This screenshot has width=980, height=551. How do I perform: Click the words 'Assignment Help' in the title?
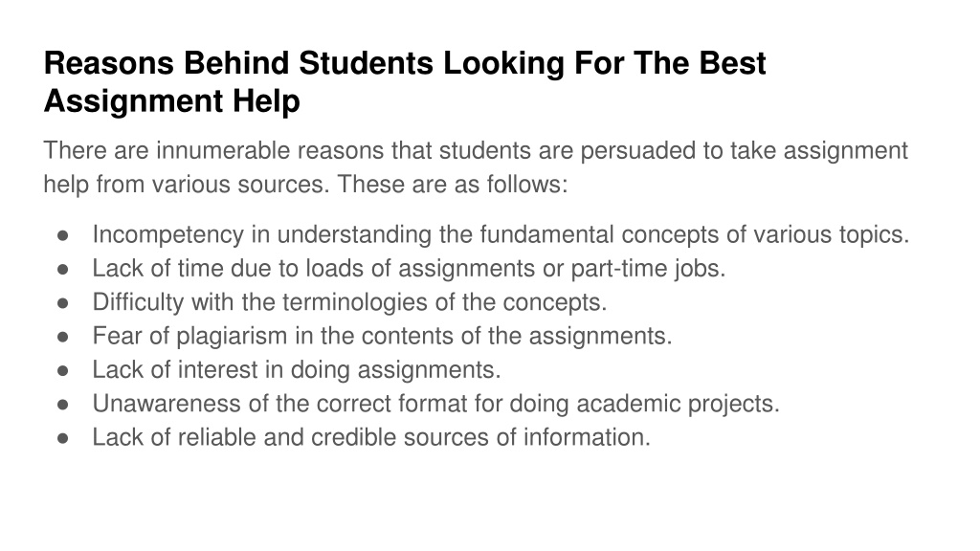pos(172,100)
